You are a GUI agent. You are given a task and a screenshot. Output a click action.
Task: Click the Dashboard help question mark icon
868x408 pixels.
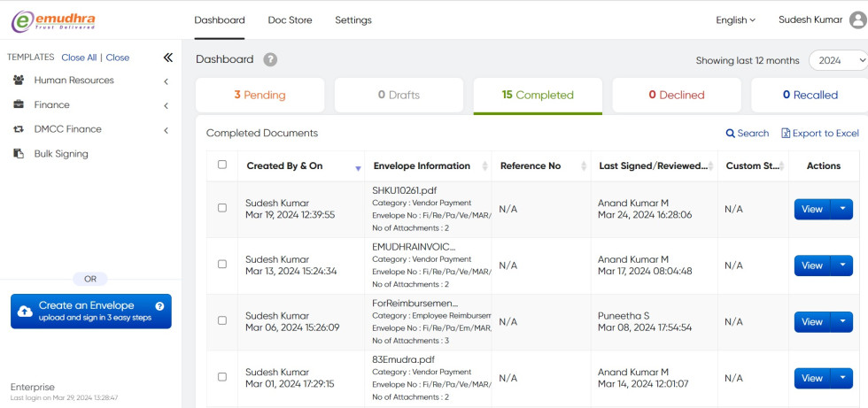coord(270,59)
